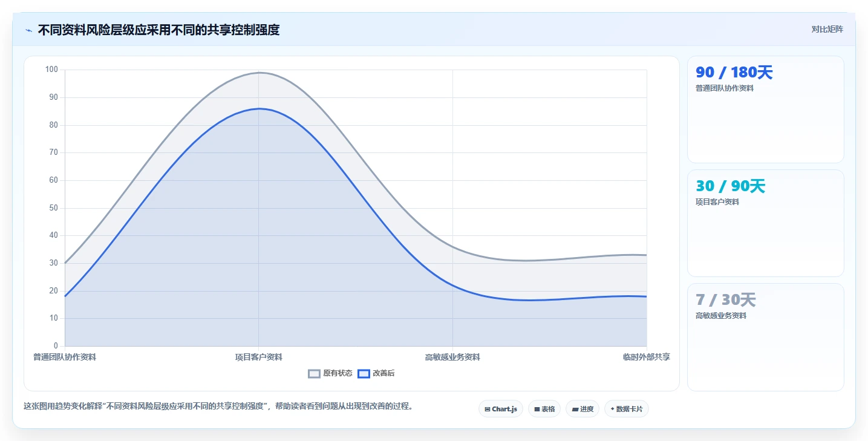Image resolution: width=868 pixels, height=441 pixels.
Task: Open the 7 / 30天 data card
Action: click(x=766, y=337)
